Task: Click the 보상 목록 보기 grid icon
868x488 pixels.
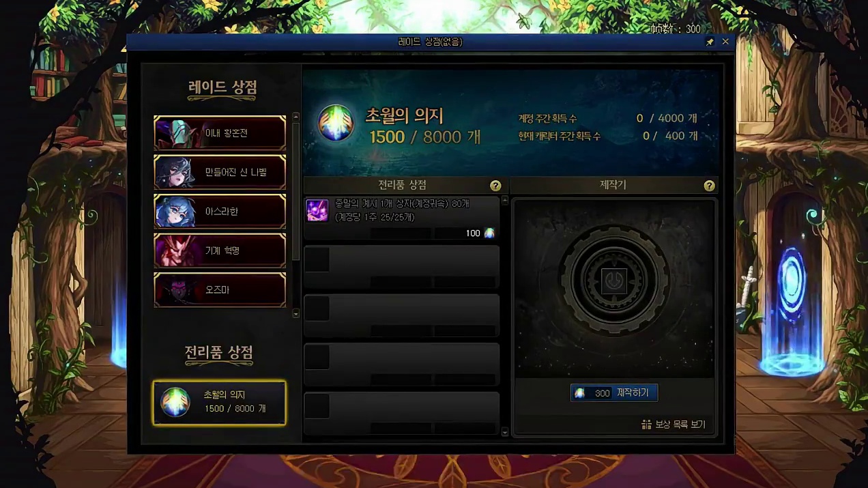Action: [646, 425]
